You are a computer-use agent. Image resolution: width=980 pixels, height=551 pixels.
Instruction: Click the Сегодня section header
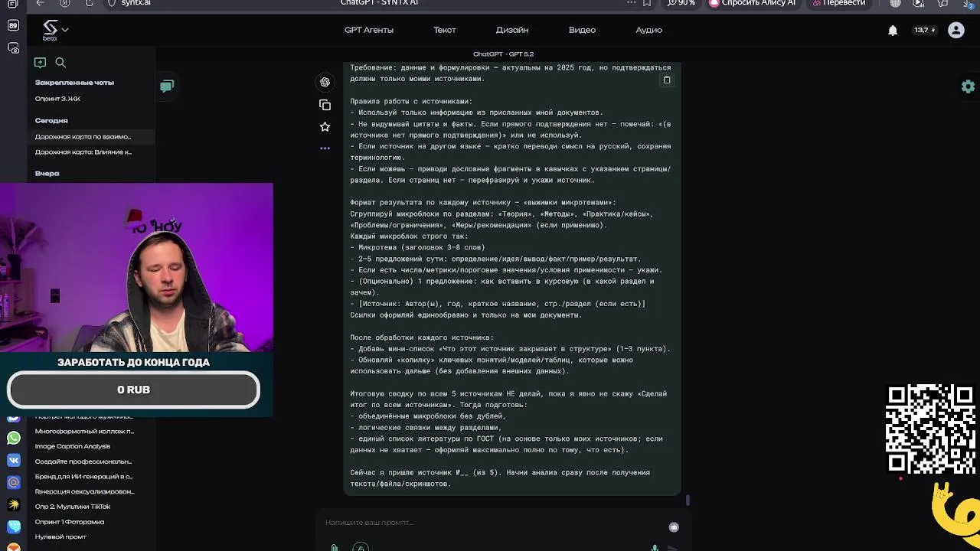(x=51, y=121)
